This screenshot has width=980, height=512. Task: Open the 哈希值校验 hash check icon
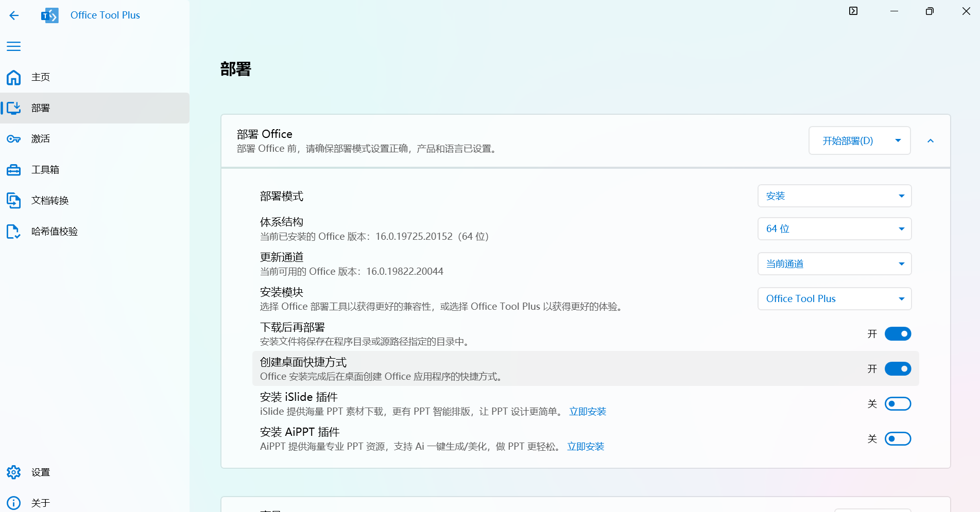tap(14, 232)
